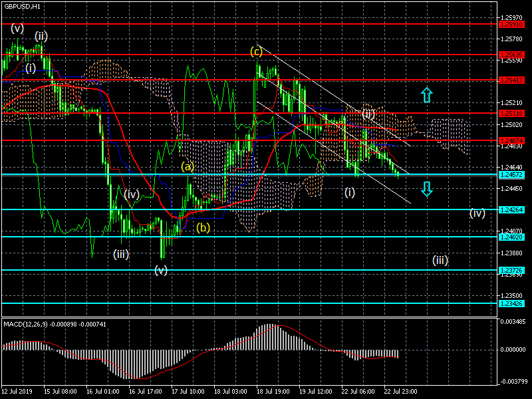The width and height of the screenshot is (532, 399).
Task: Click the 18 Jul 19:00 time label
Action: pyautogui.click(x=273, y=392)
